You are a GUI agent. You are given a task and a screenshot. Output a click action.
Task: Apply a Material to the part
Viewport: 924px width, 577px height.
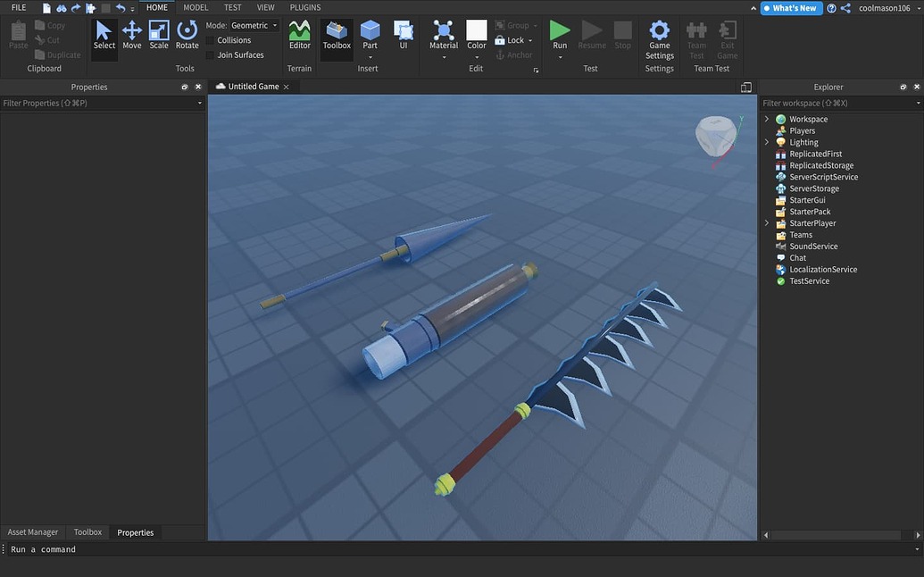(443, 36)
